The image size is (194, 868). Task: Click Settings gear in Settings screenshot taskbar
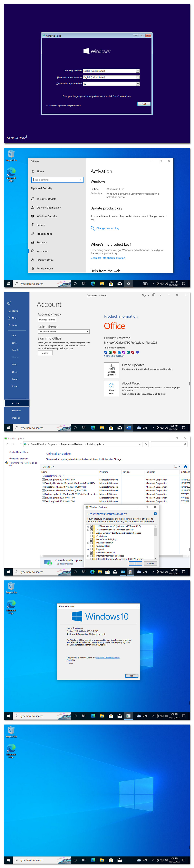click(x=128, y=284)
